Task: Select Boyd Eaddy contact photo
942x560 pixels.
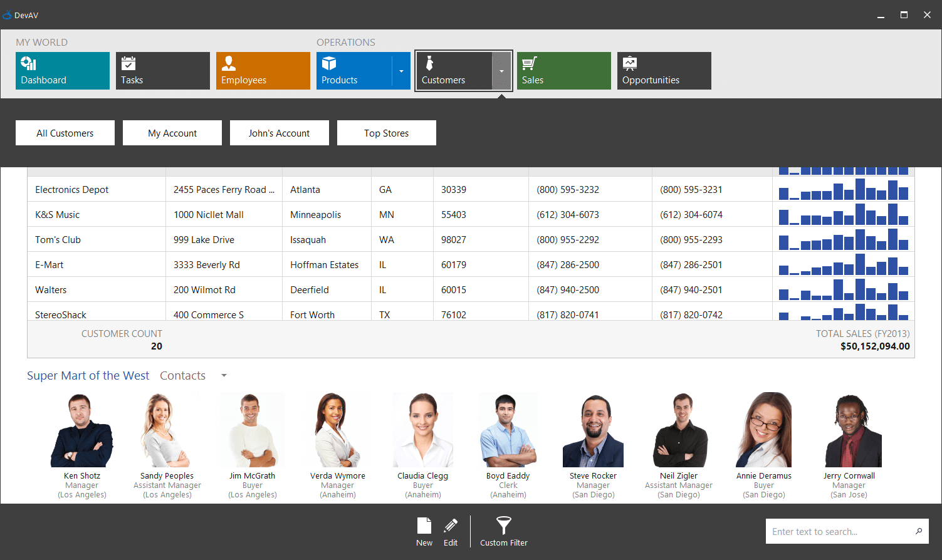Action: [508, 430]
